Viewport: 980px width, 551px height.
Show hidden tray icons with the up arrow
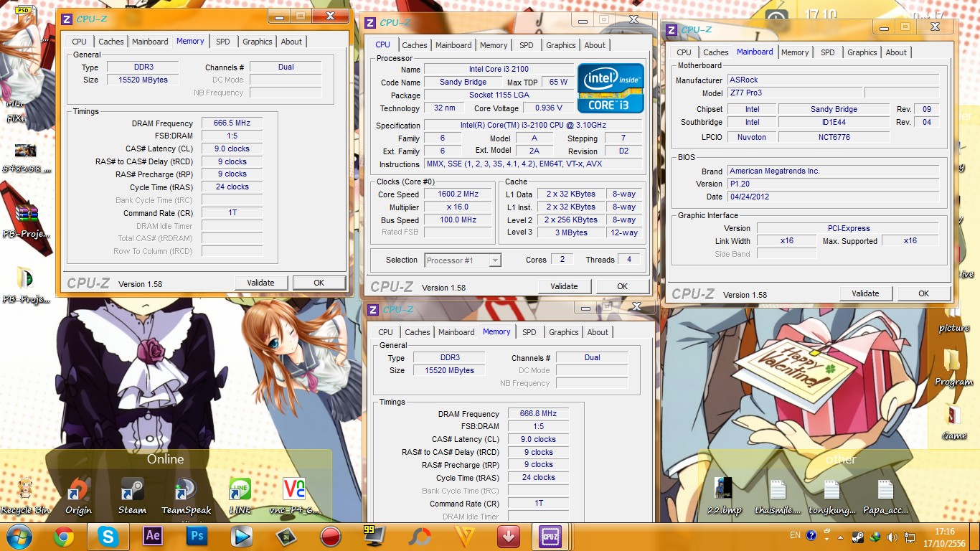[x=842, y=536]
